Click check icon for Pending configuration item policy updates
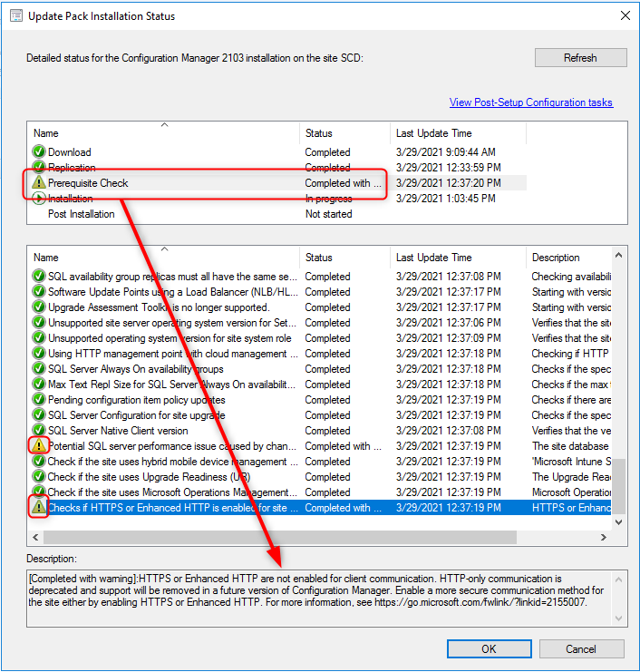The image size is (640, 672). pyautogui.click(x=39, y=399)
